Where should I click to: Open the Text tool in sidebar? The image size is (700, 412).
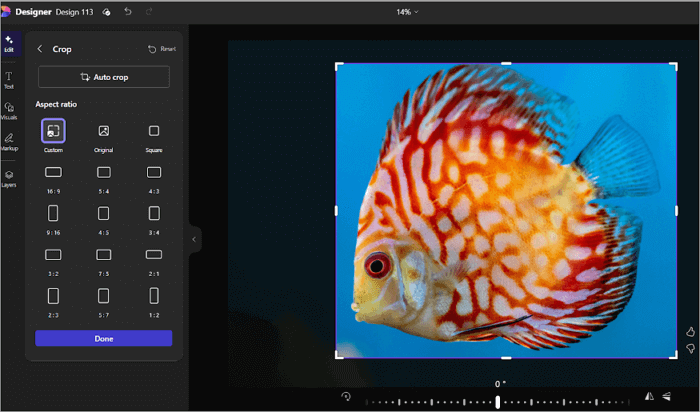9,79
